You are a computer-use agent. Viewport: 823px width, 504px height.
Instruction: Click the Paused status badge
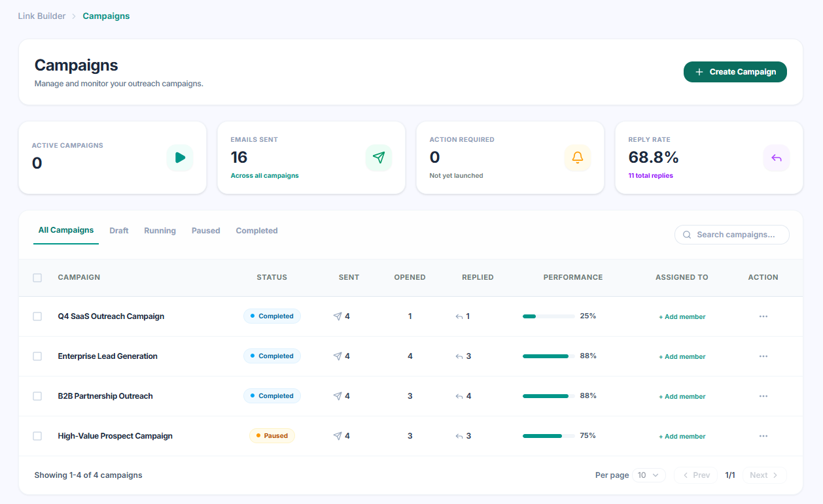(x=272, y=436)
